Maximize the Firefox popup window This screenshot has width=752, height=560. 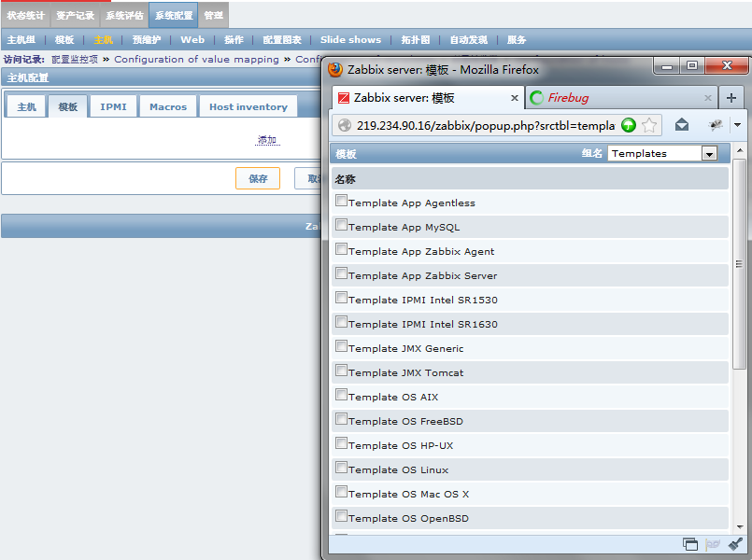pyautogui.click(x=691, y=65)
